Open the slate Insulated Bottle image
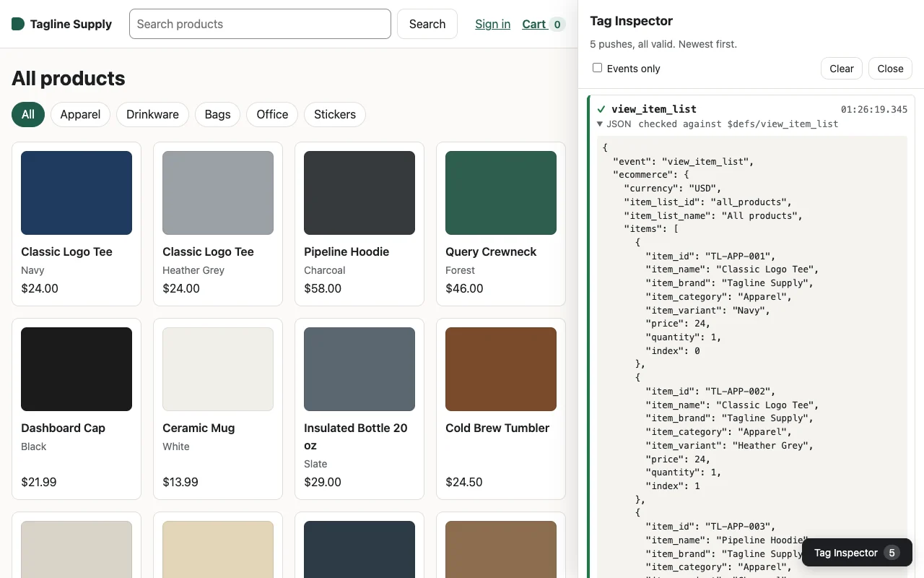The image size is (924, 578). (x=359, y=369)
